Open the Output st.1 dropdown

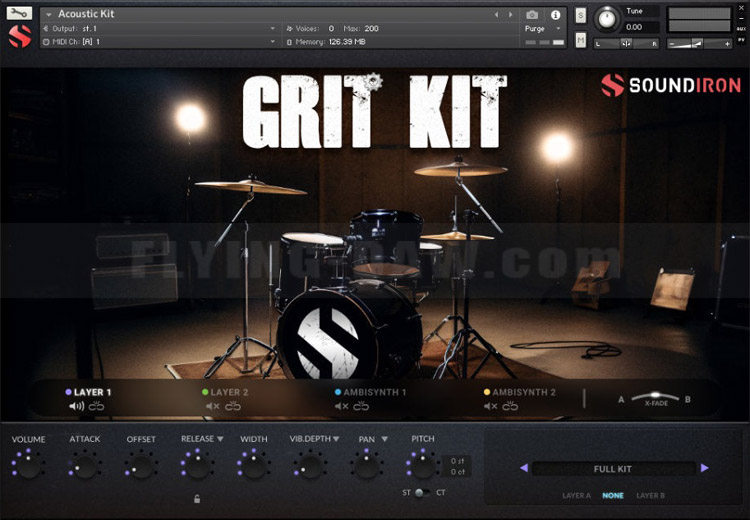point(159,29)
